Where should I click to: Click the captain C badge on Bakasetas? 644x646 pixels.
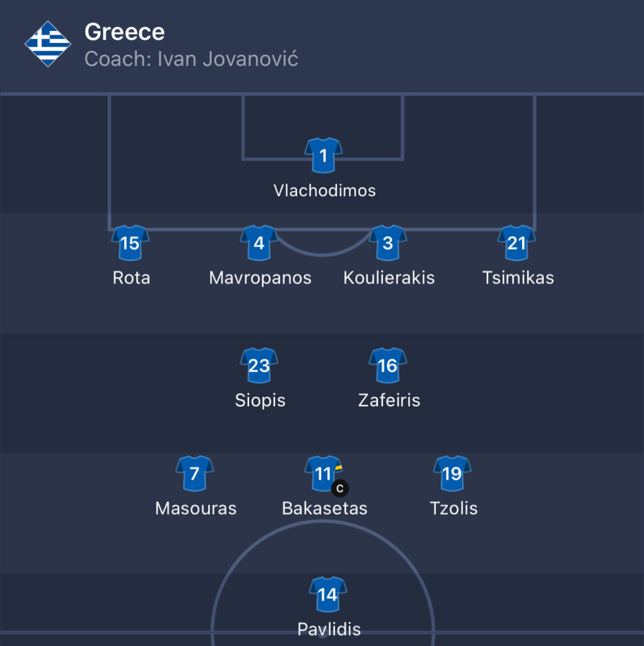pos(340,489)
